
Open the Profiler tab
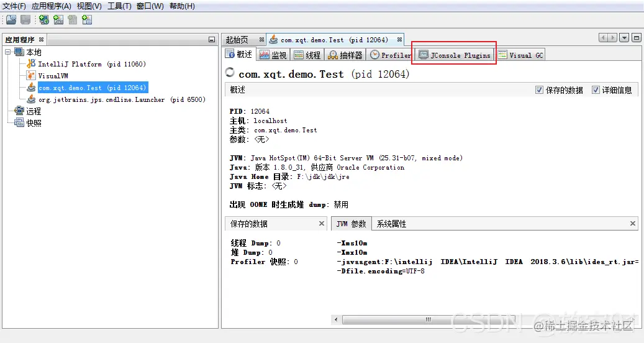click(x=391, y=55)
